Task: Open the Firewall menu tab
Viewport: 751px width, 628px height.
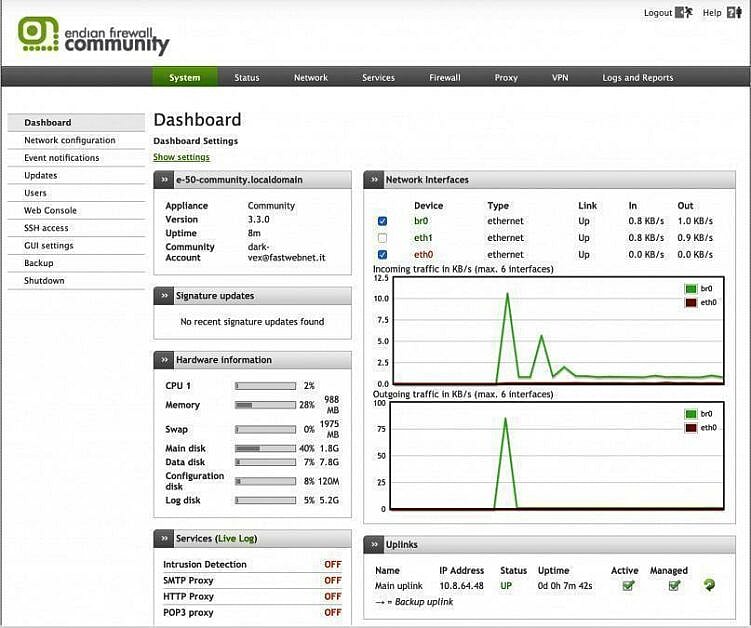Action: click(445, 78)
